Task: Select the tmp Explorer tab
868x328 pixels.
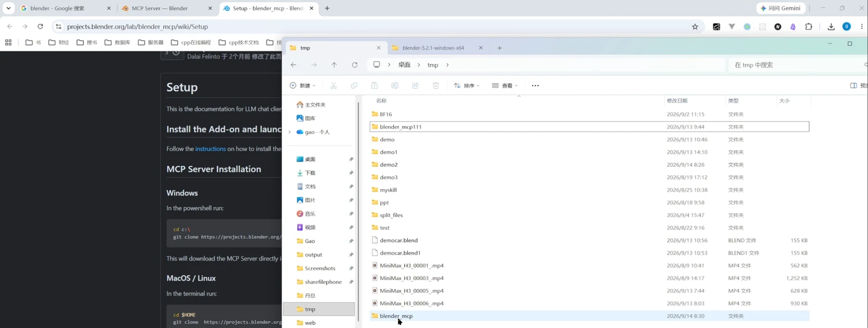Action: (336, 48)
